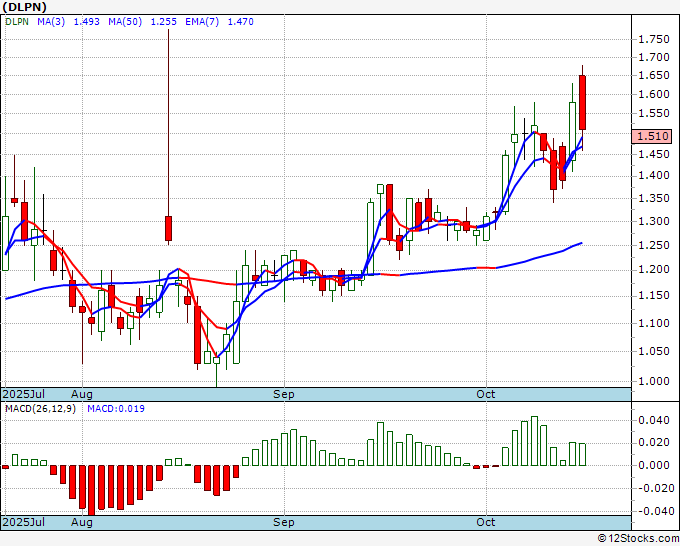Click the 0.040 MACD axis label

(x=654, y=420)
